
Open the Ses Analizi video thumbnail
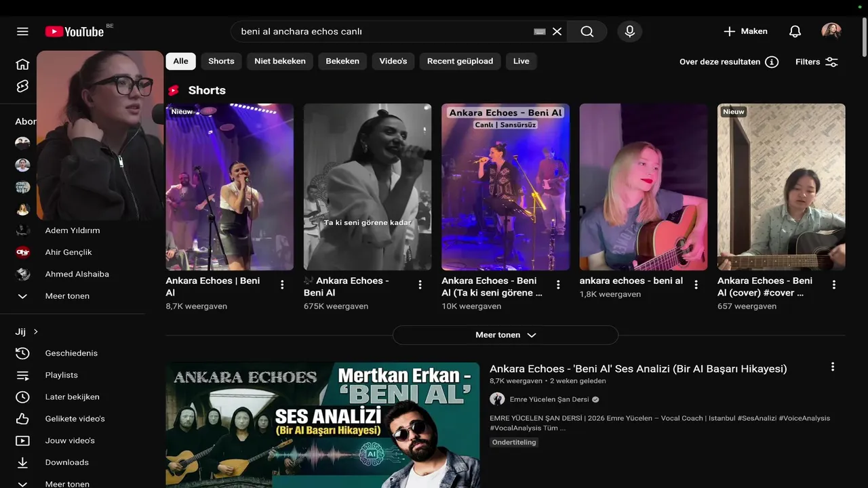(x=323, y=425)
